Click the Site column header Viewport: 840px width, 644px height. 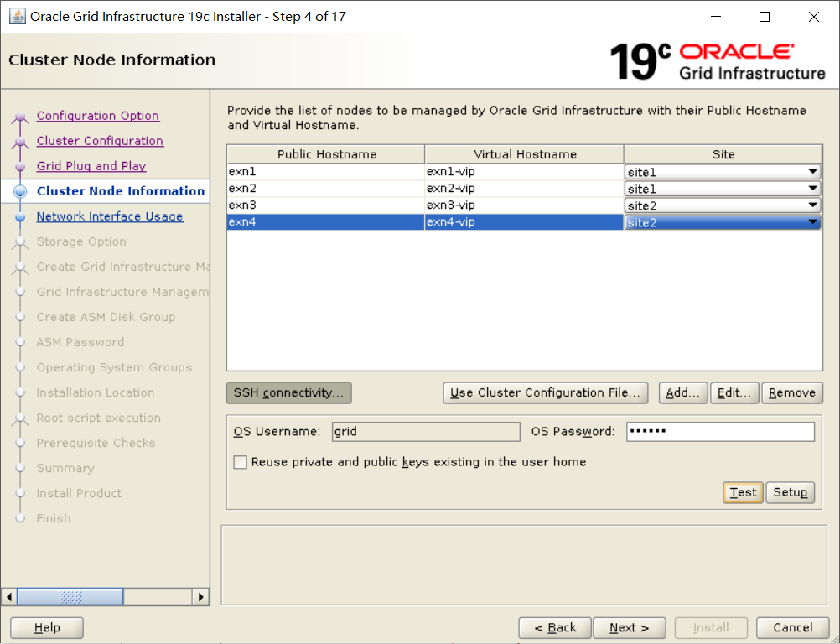point(723,154)
